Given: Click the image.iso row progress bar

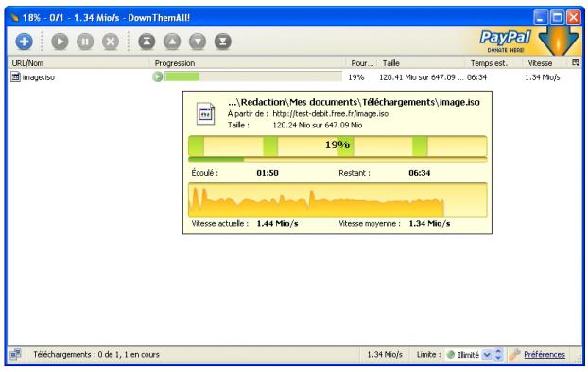Looking at the screenshot, I should point(253,76).
